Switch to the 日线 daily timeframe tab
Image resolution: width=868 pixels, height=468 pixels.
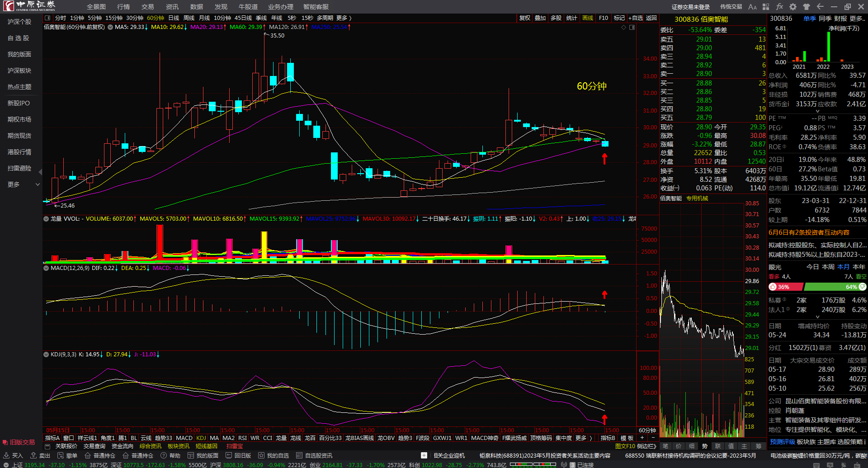[x=174, y=18]
